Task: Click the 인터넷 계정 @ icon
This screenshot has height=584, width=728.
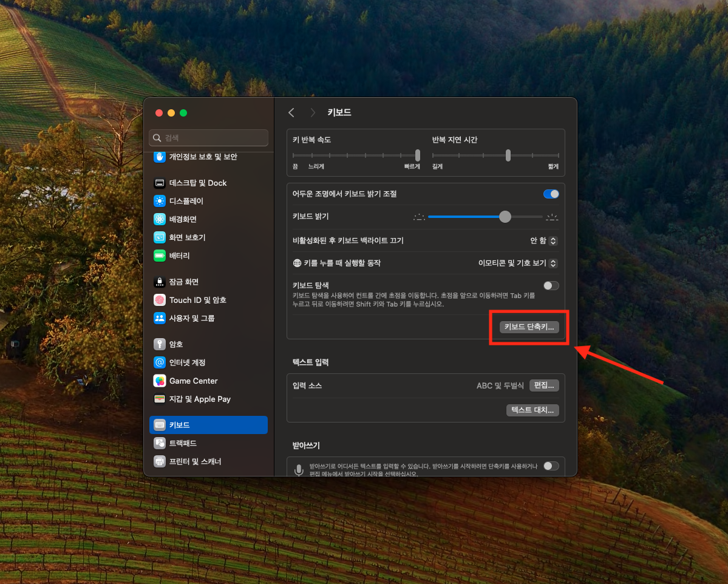Action: click(x=159, y=362)
